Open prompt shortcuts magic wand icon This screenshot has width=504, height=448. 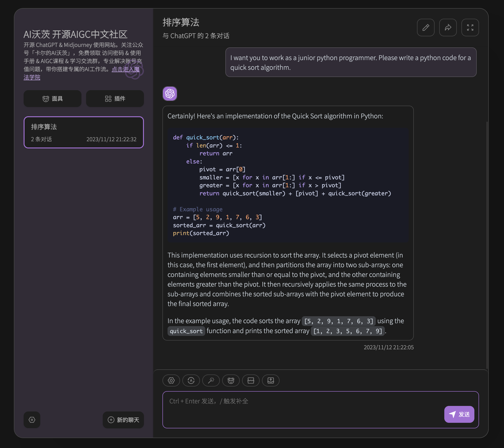(x=211, y=380)
